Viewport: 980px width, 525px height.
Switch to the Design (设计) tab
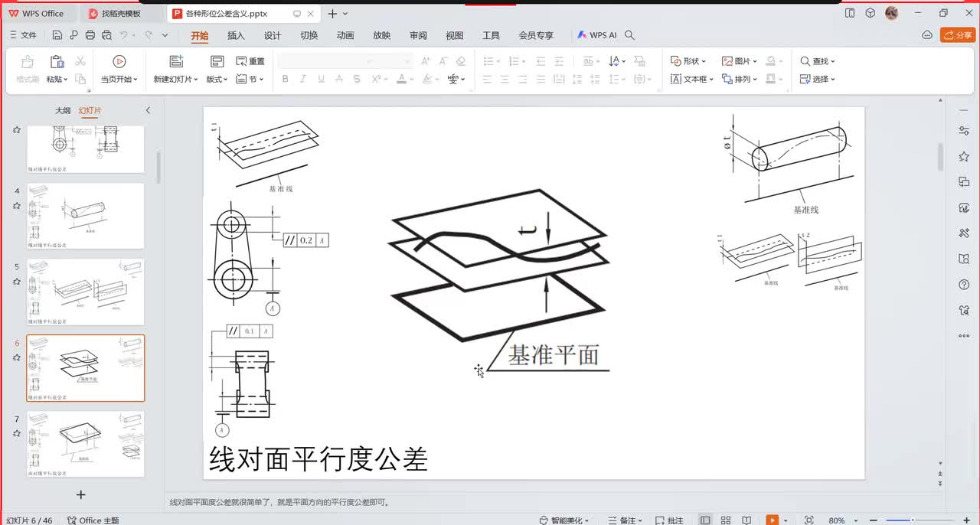pos(273,35)
